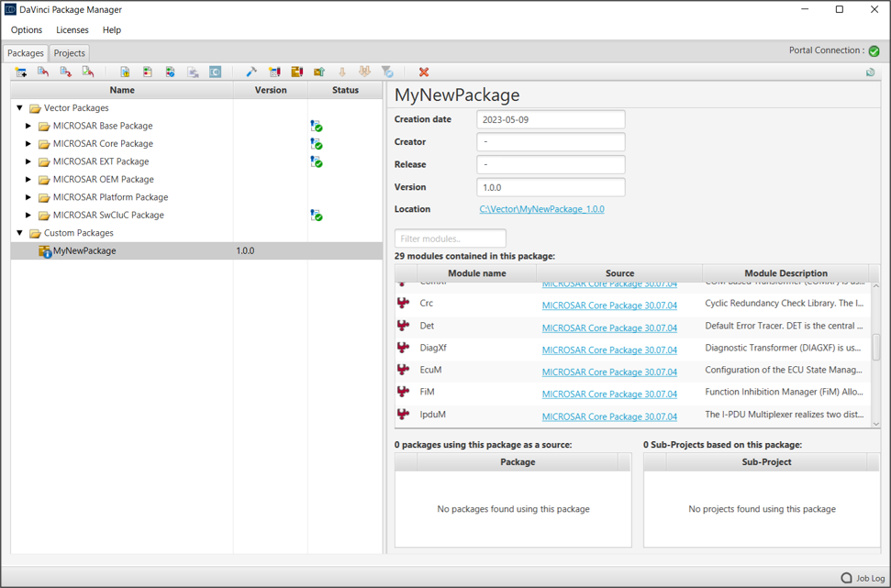Select the Packages tab
This screenshot has width=891, height=588.
(26, 53)
